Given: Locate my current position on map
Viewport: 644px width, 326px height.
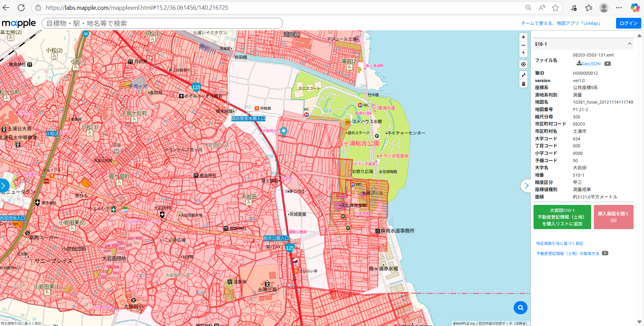Looking at the screenshot, I should pyautogui.click(x=523, y=64).
